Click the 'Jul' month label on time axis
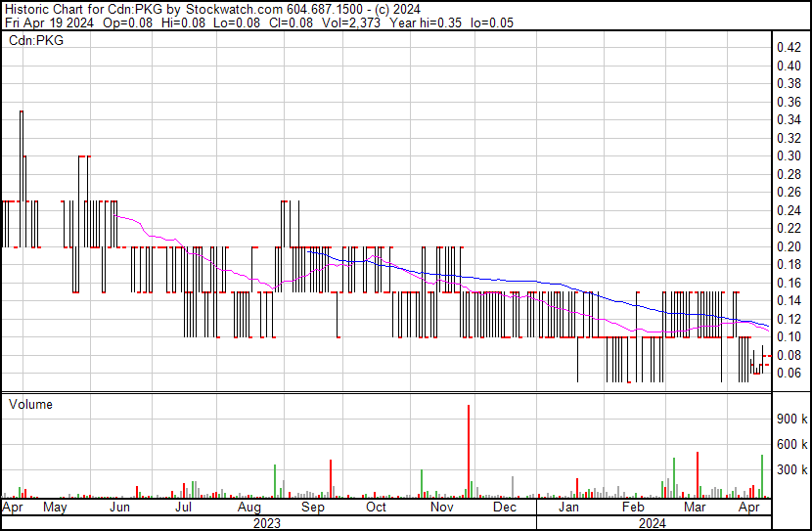 tap(183, 508)
